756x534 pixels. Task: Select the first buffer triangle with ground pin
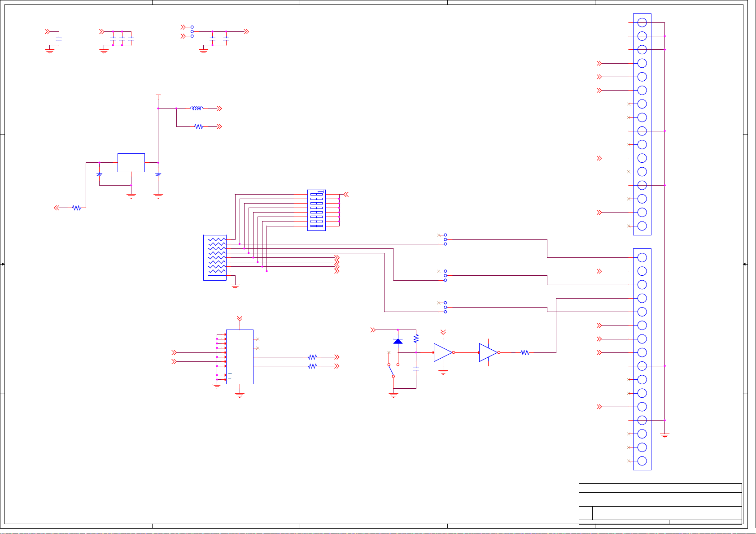[x=443, y=352]
